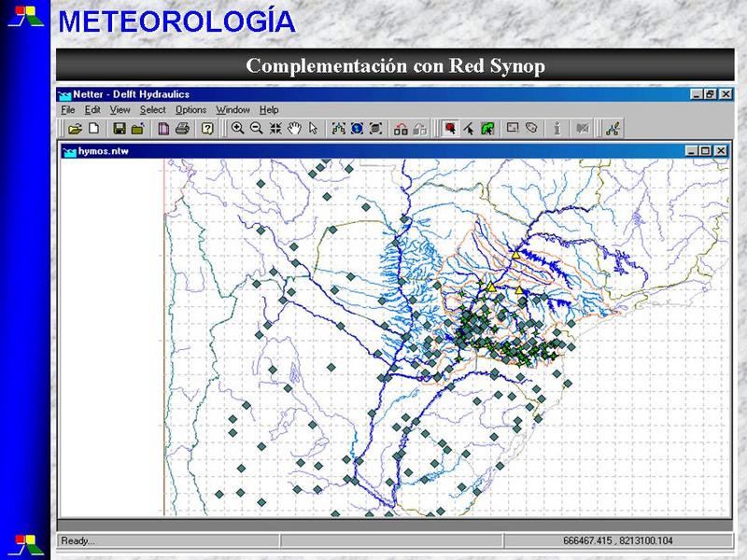Open the File menu
Screen dimensions: 747x560
pyautogui.click(x=68, y=109)
